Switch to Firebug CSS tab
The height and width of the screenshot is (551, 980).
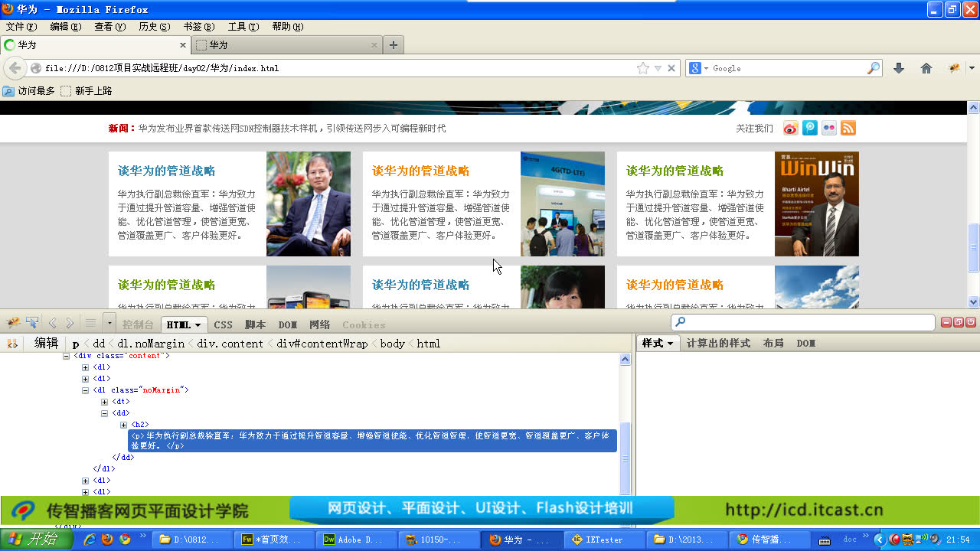pos(224,325)
